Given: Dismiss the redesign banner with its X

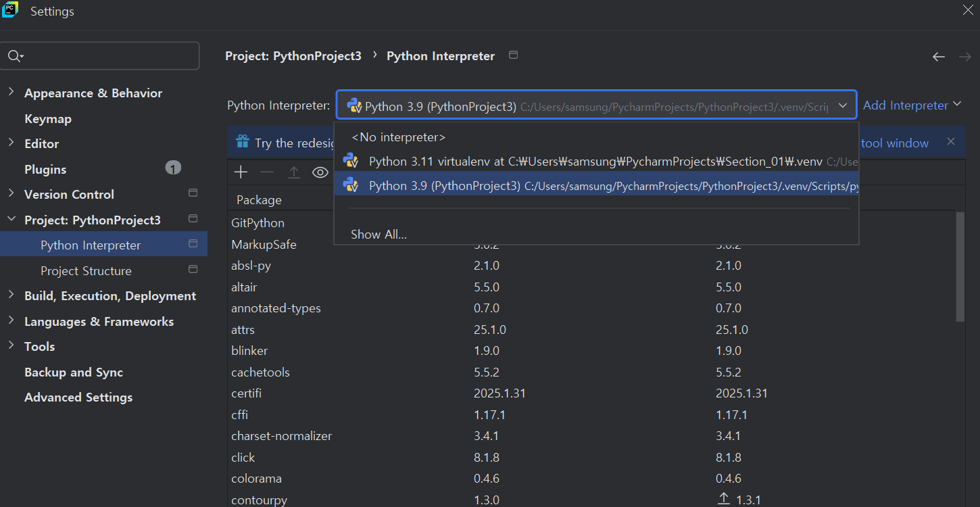Looking at the screenshot, I should click(951, 141).
